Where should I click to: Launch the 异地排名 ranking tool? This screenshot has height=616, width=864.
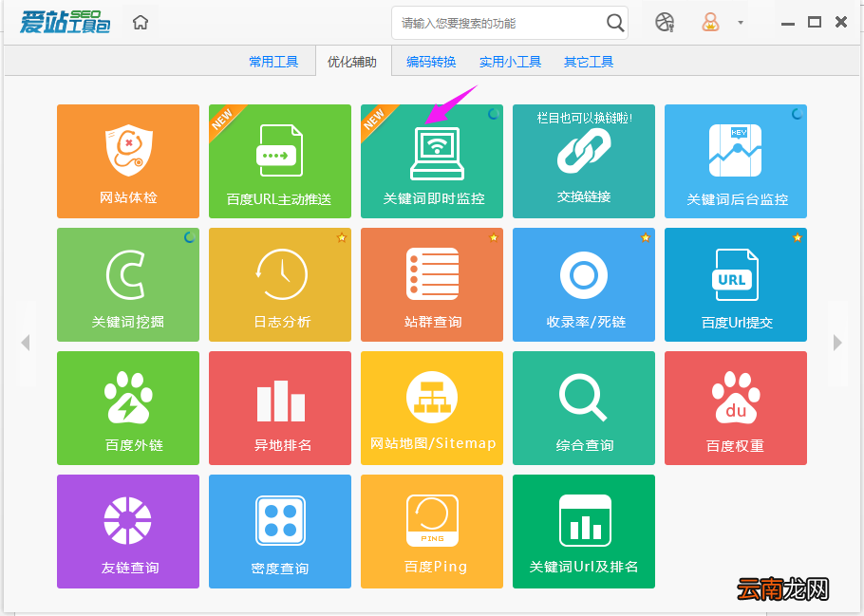pyautogui.click(x=280, y=408)
